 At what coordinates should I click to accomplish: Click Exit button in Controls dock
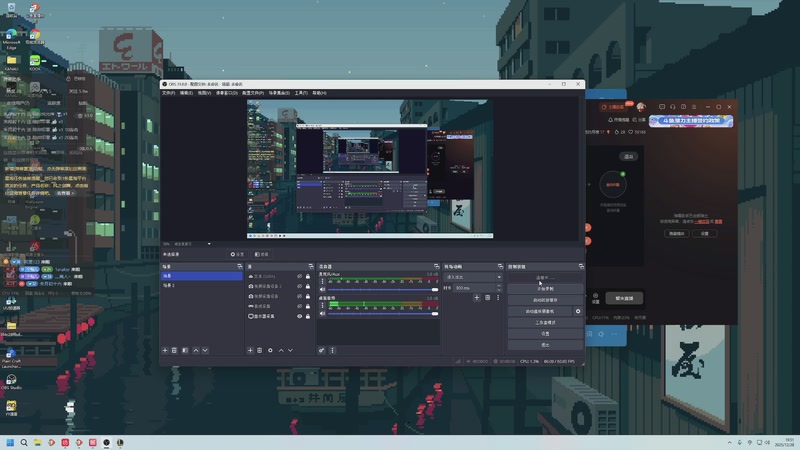[x=545, y=345]
